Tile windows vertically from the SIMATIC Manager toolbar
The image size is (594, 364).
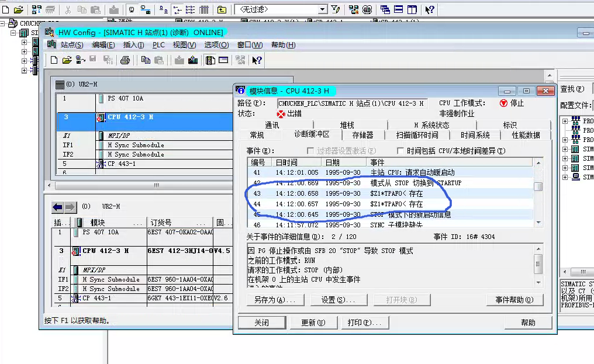412,9
